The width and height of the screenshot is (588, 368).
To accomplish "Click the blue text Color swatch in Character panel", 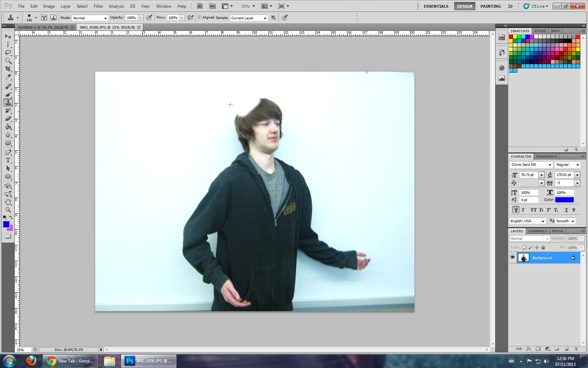I will tap(565, 200).
